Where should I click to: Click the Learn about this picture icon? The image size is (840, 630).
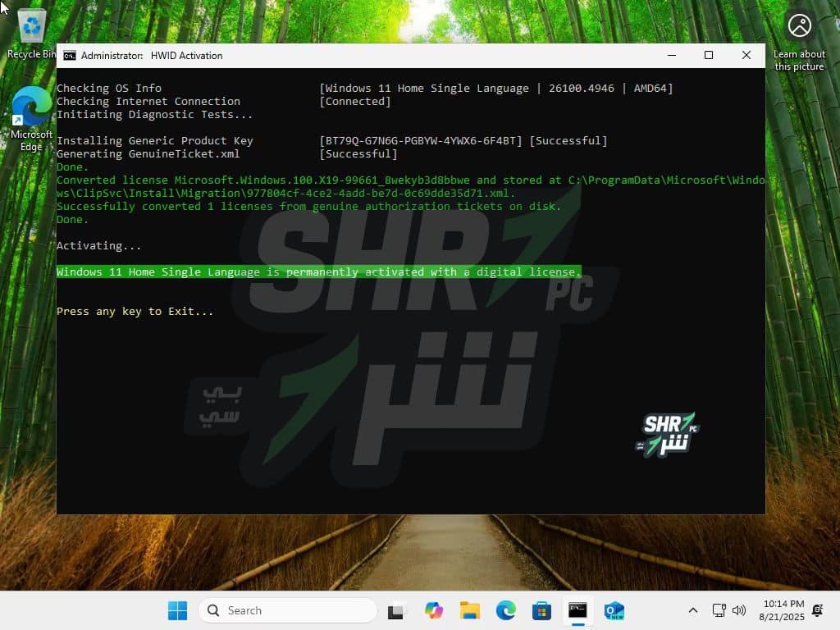click(799, 41)
